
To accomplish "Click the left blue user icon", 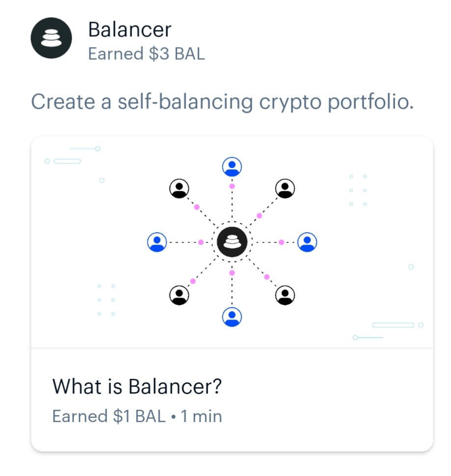I will pyautogui.click(x=157, y=242).
